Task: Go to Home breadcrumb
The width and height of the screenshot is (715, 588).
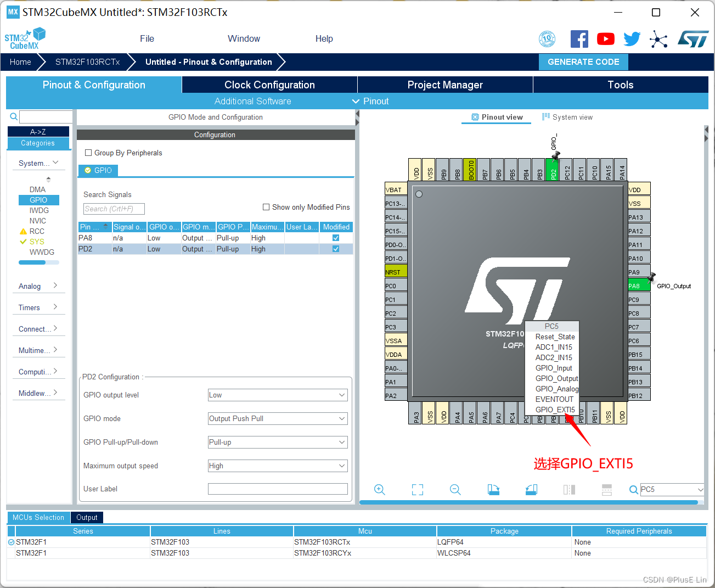Action: pos(20,62)
